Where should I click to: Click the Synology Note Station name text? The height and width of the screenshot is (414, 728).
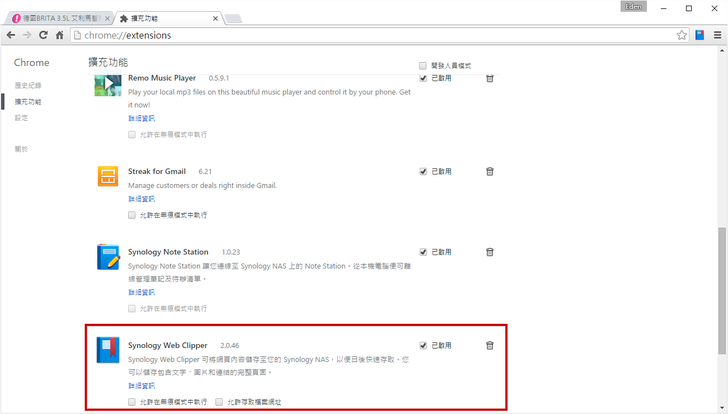click(x=168, y=252)
